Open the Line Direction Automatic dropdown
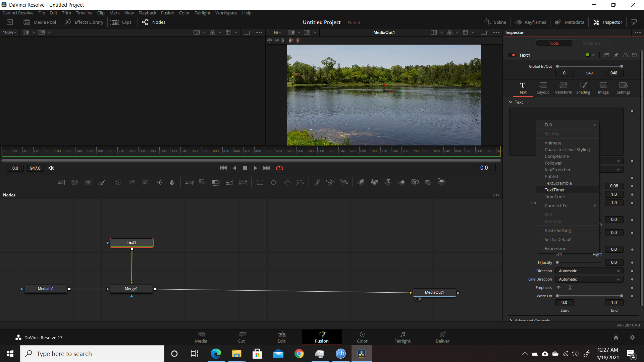The width and height of the screenshot is (644, 362). point(589,279)
